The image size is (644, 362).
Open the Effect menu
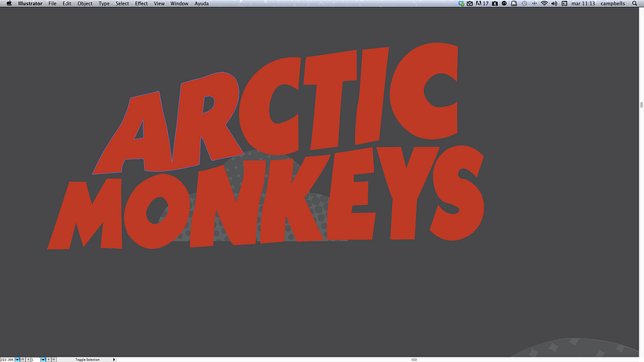[x=141, y=3]
